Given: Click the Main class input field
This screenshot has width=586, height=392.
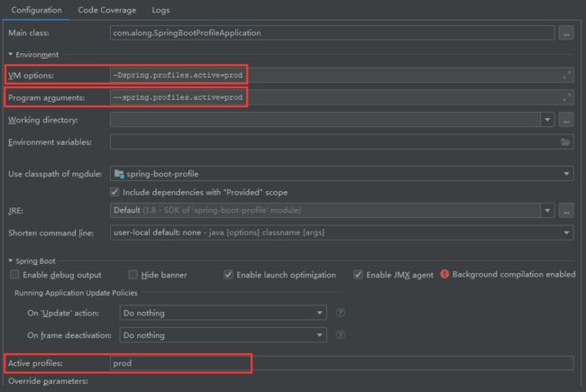Looking at the screenshot, I should [x=333, y=32].
